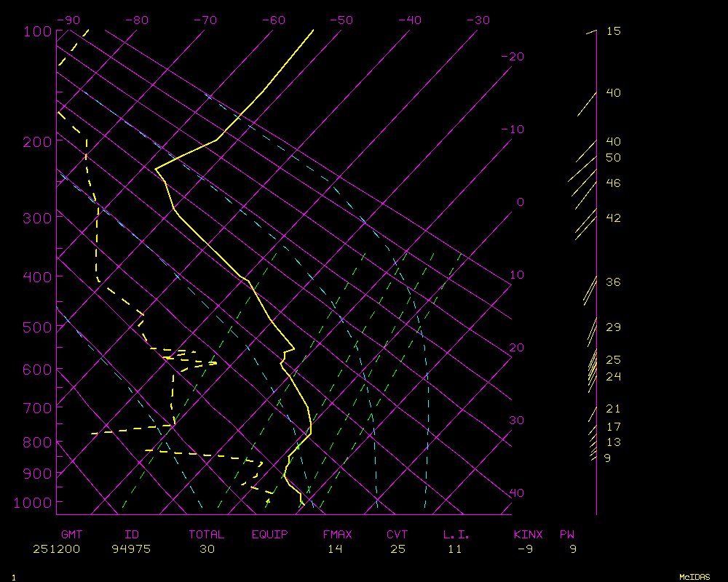Click the McIDAS label in the corner
This screenshot has height=582, width=728.
tap(695, 577)
